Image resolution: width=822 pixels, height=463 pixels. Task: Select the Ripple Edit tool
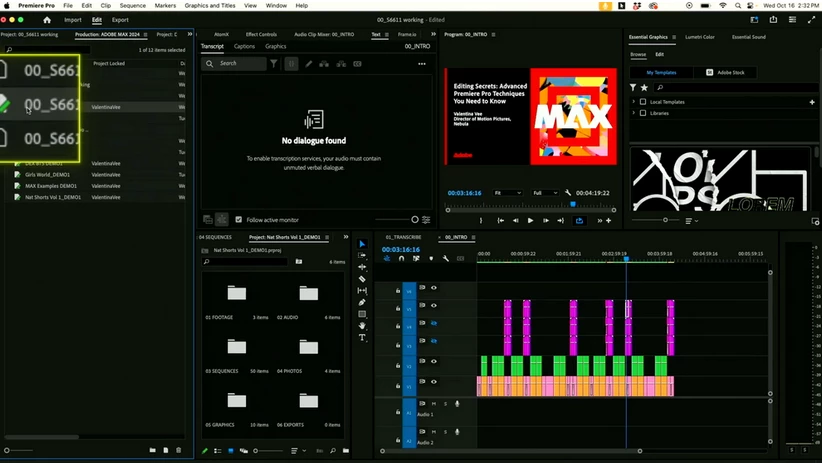362,267
